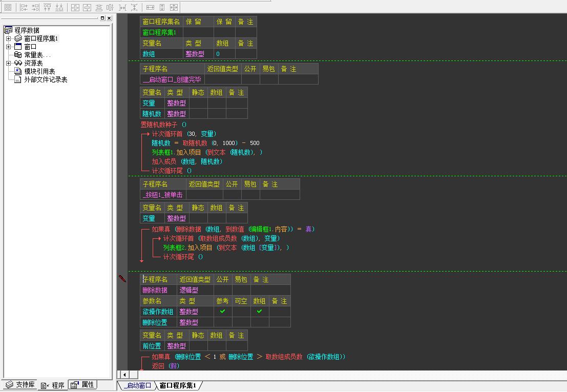Click the make same size icon

click(x=174, y=7)
